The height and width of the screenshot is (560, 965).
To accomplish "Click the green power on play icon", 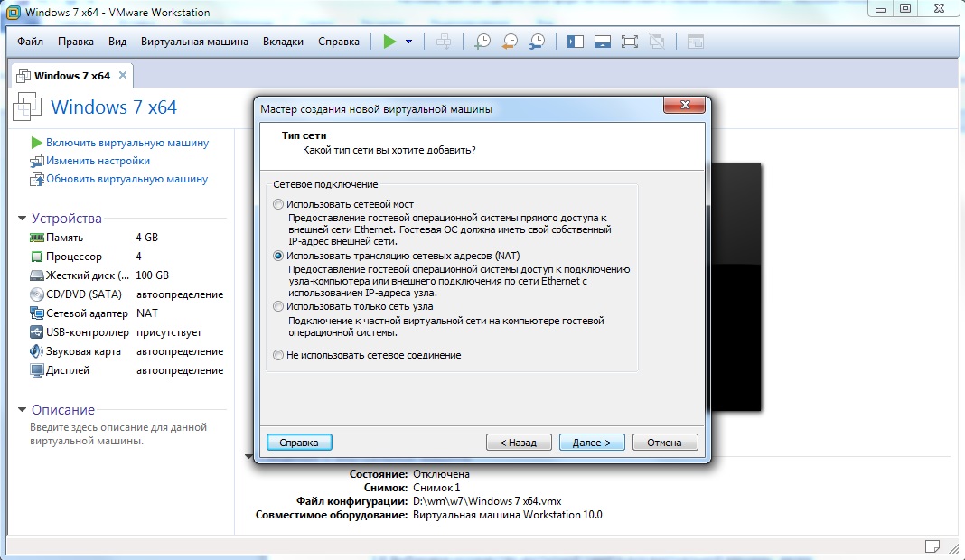I will [389, 42].
